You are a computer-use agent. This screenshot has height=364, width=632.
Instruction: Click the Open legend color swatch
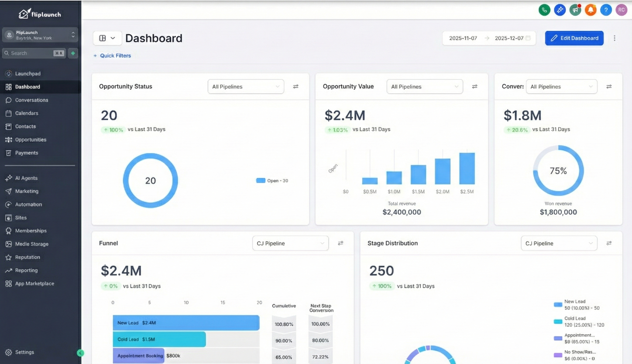(x=260, y=181)
